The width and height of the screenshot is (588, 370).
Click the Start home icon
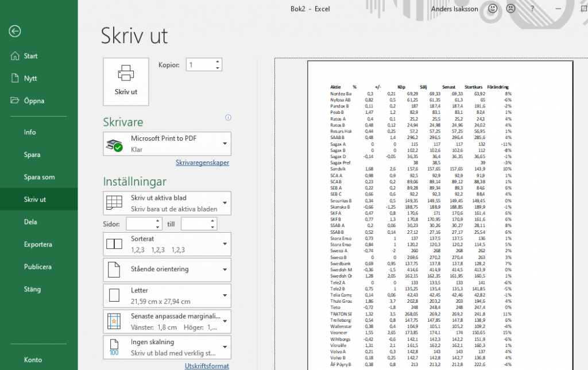(15, 56)
